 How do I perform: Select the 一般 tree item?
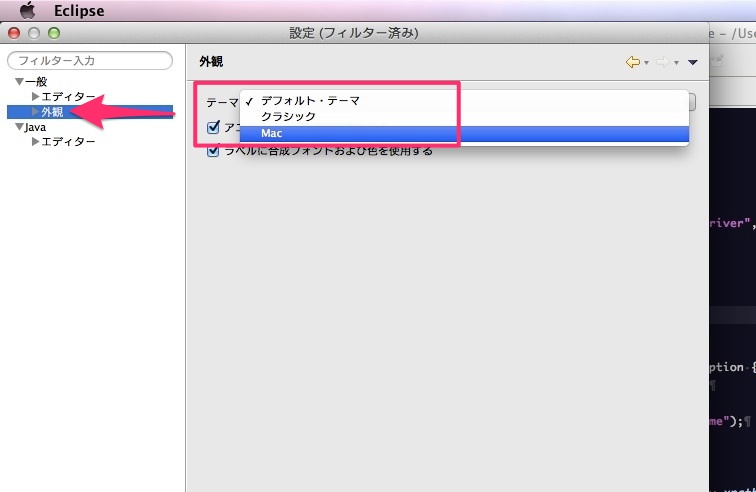[x=36, y=82]
